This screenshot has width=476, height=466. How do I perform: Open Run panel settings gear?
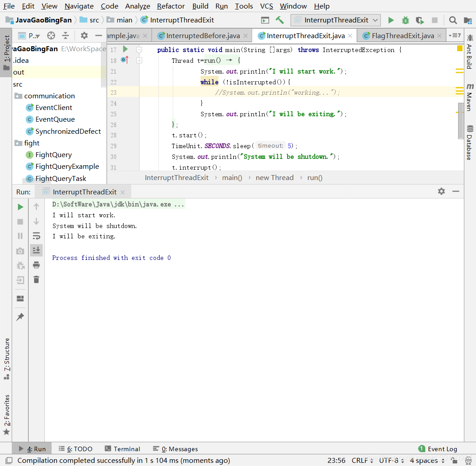click(441, 191)
